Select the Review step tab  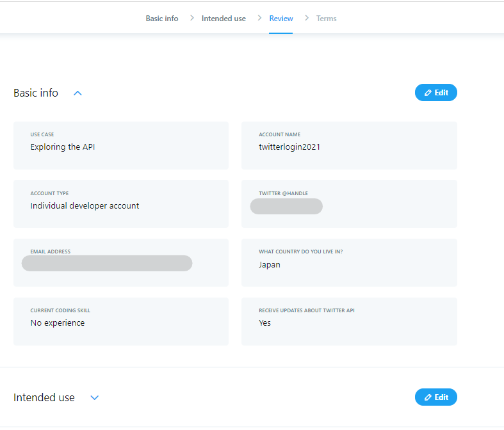(x=281, y=19)
